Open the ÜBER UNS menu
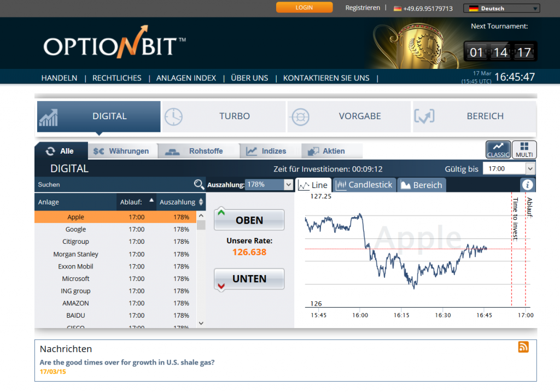560x392 pixels. pos(249,78)
